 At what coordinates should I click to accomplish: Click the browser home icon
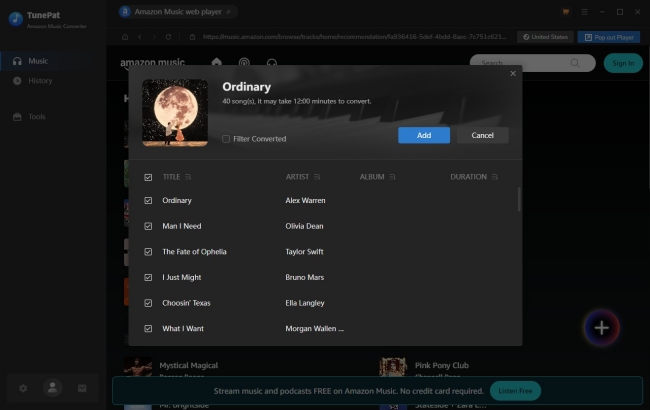(x=125, y=37)
